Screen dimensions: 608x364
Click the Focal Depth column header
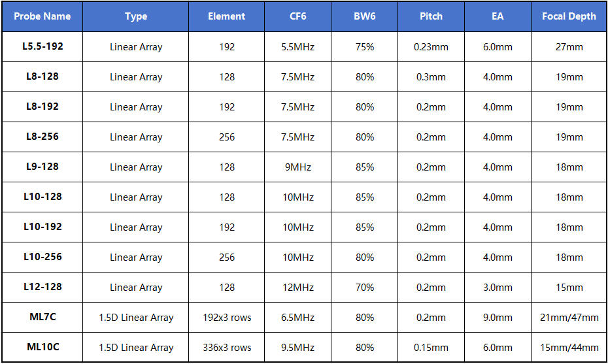point(569,16)
